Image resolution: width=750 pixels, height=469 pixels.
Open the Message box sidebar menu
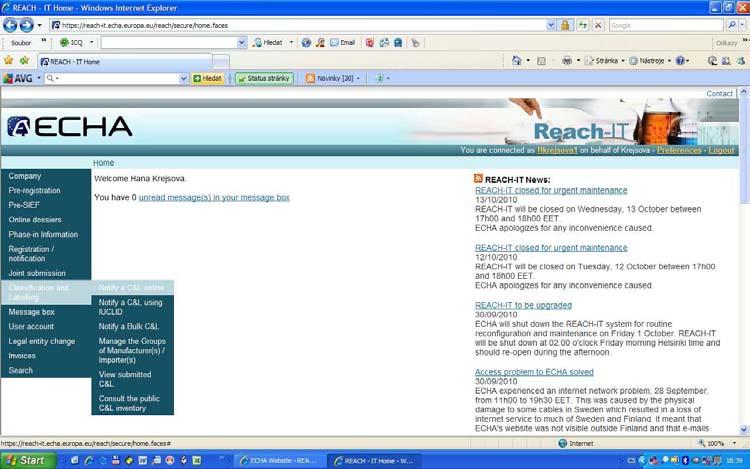[46, 312]
